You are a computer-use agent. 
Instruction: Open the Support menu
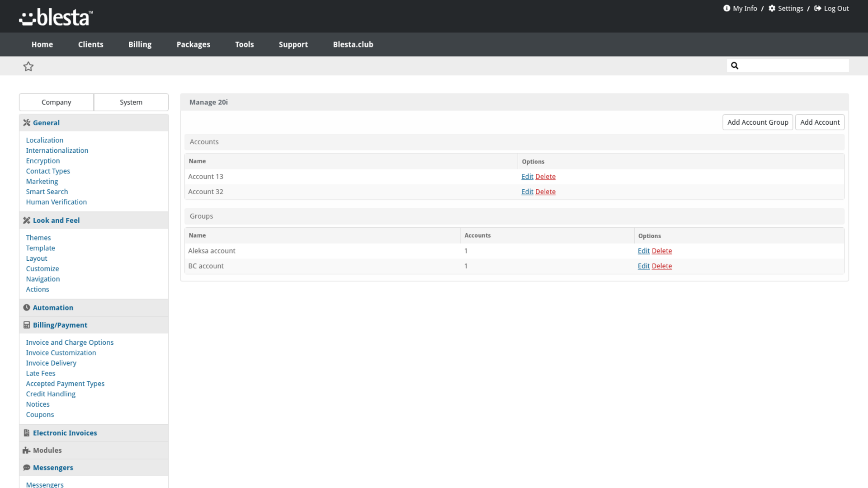click(x=293, y=44)
